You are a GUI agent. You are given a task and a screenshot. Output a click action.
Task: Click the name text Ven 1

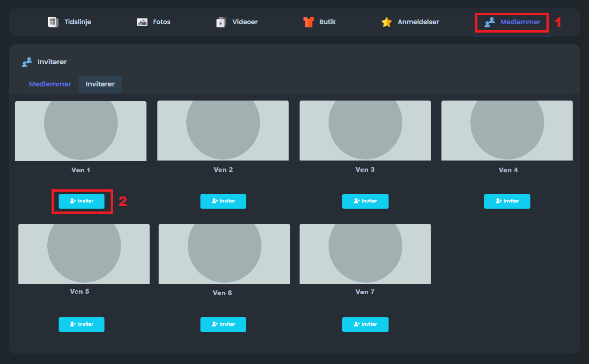(81, 170)
